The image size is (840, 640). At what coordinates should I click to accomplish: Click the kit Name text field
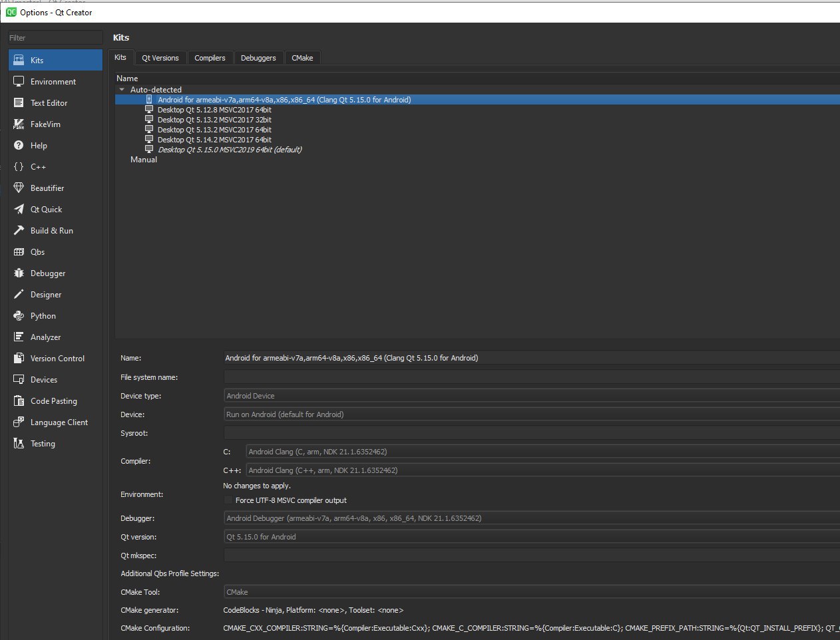pos(532,358)
